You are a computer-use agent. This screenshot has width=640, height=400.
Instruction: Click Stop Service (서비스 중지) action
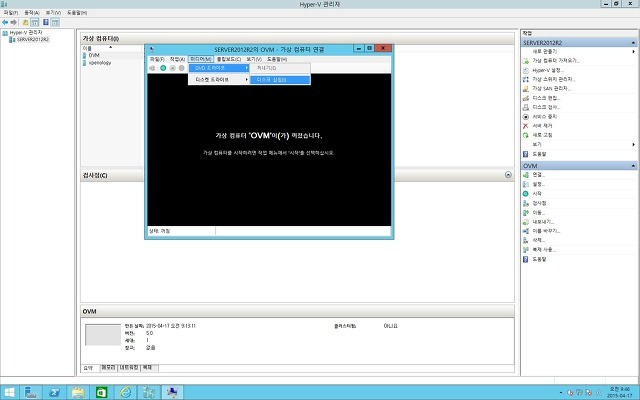[x=544, y=116]
